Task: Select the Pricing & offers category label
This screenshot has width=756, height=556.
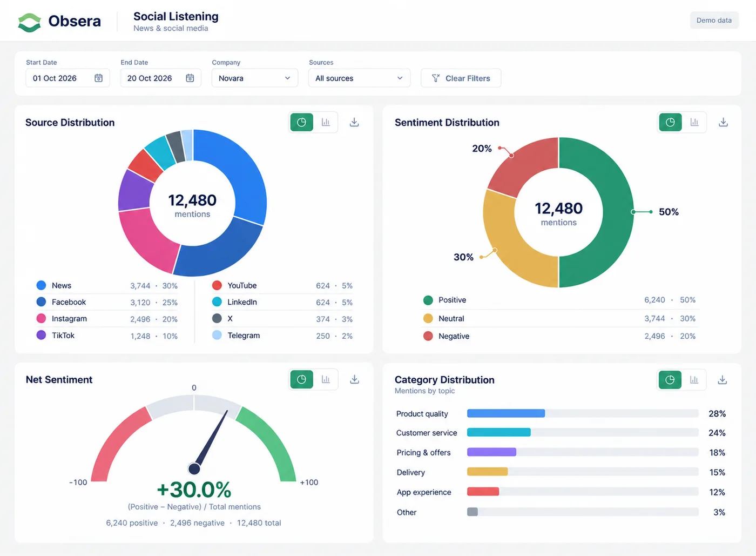Action: (x=423, y=453)
